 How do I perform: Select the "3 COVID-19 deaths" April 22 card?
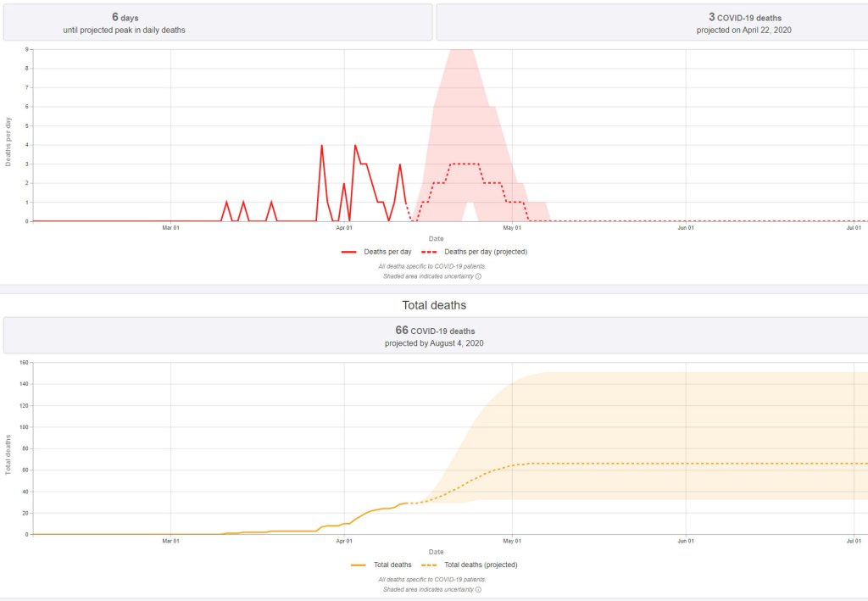(652, 23)
